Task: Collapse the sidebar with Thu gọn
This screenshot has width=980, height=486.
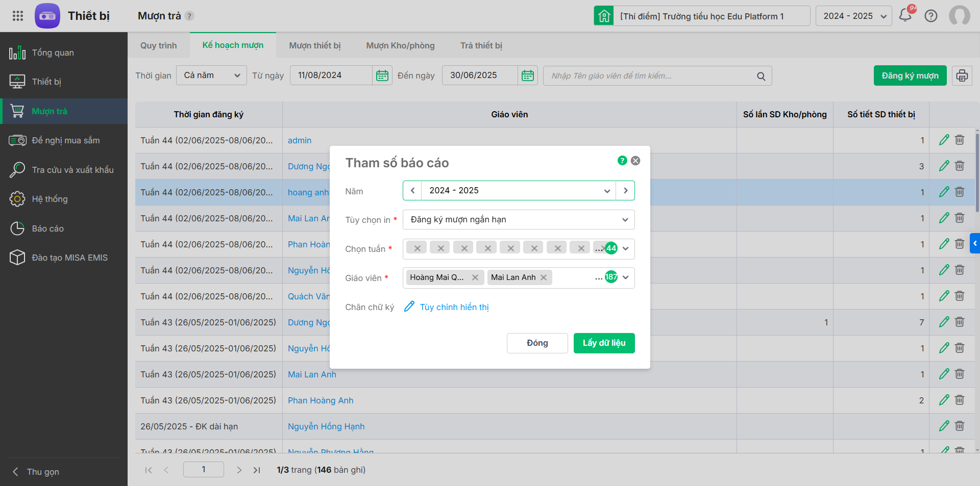Action: 36,472
